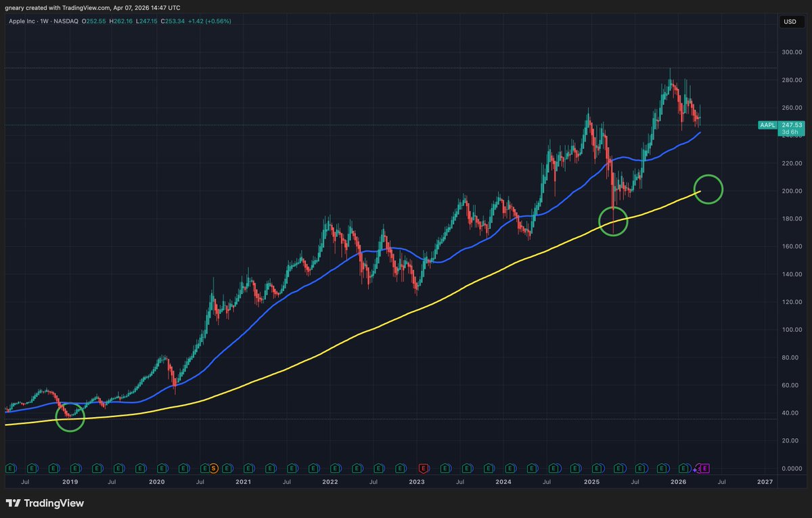
Task: Open first earnings marker of 2022
Action: pos(335,468)
